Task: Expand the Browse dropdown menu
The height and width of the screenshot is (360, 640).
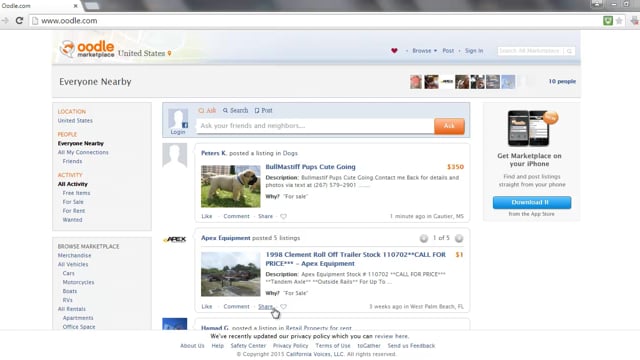Action: click(x=424, y=51)
